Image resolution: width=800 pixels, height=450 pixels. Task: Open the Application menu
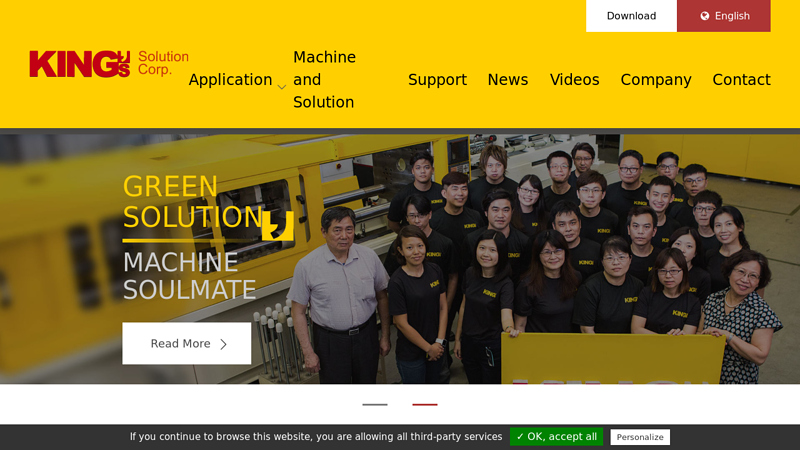click(x=230, y=80)
